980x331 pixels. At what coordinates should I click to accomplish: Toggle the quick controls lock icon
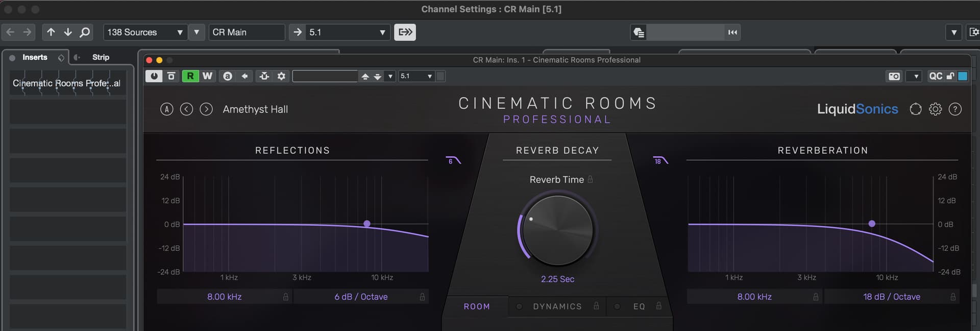(950, 76)
